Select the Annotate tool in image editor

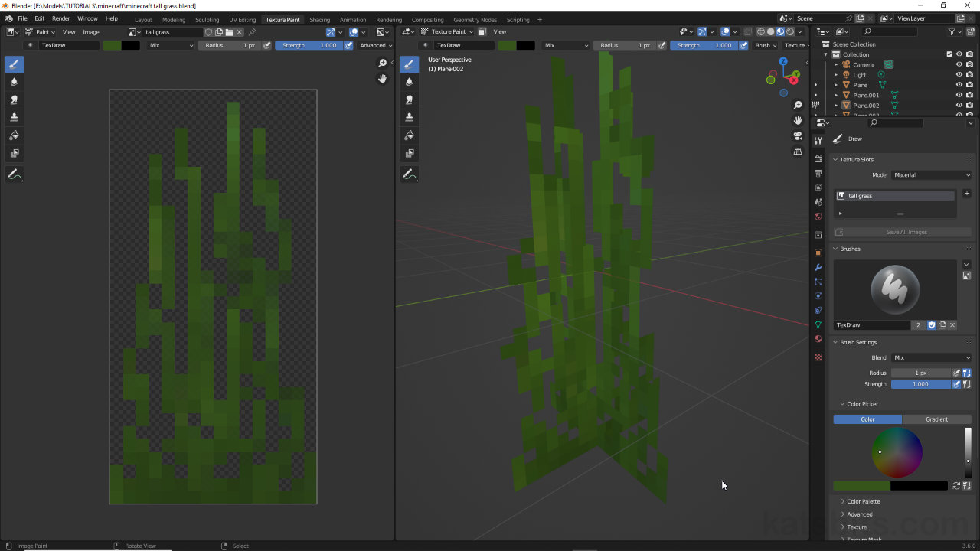click(14, 174)
